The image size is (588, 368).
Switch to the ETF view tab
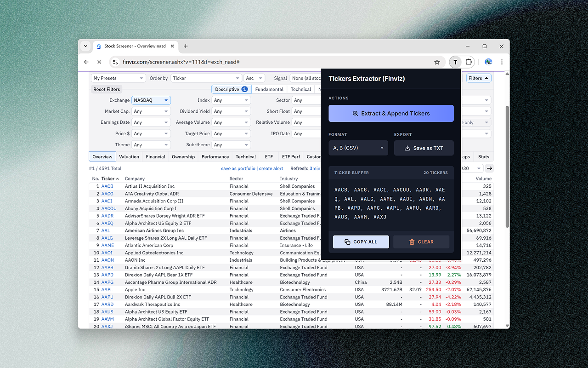tap(269, 157)
